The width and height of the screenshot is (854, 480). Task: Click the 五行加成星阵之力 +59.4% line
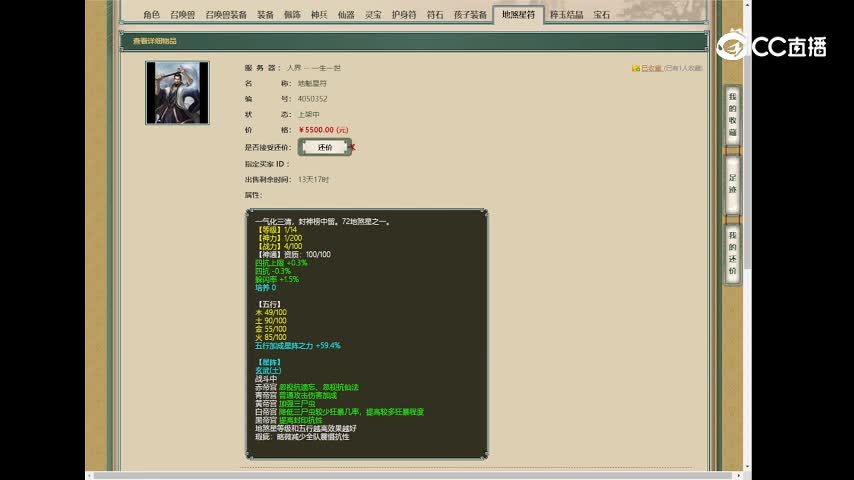pos(297,345)
